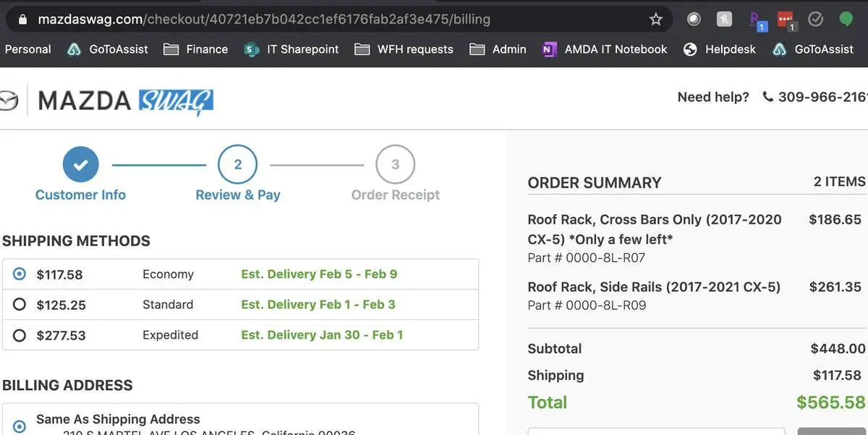Open the IT Sharepoint bookmark
The width and height of the screenshot is (868, 435).
coord(292,49)
